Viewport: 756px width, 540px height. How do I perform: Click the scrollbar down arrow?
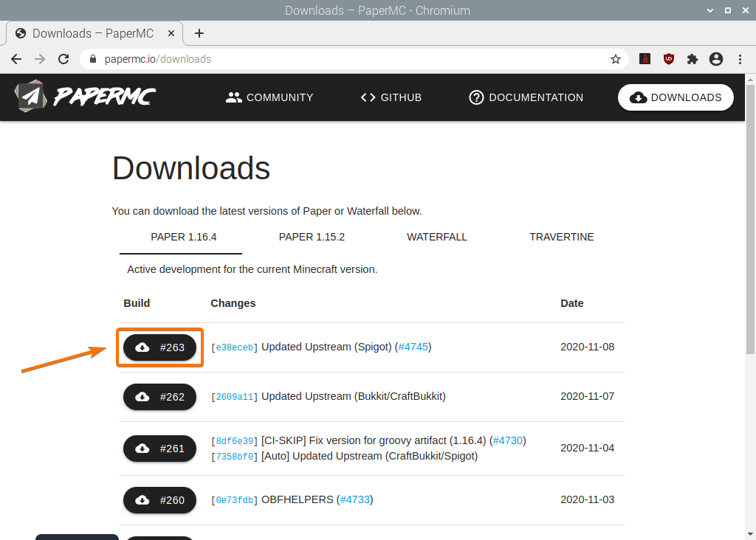750,534
